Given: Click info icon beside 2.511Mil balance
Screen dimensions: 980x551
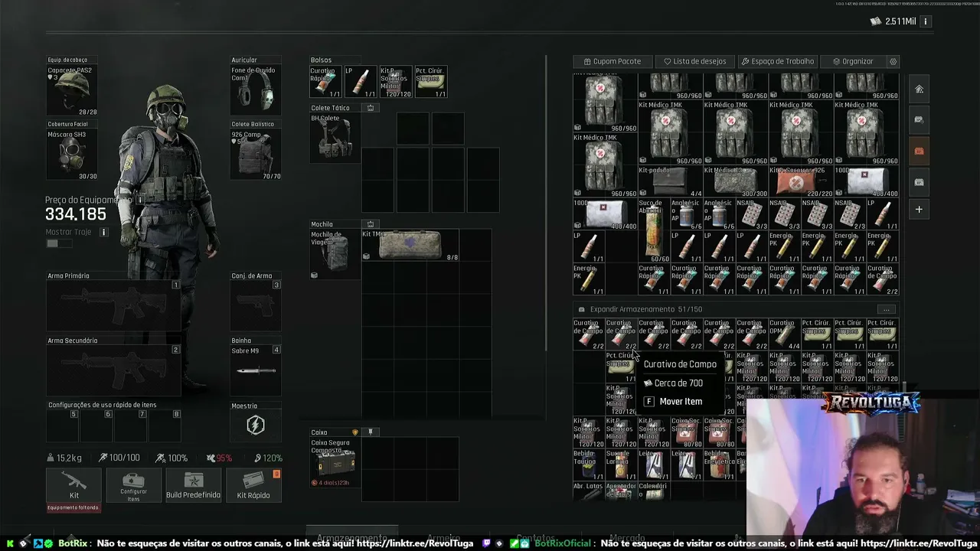Looking at the screenshot, I should pyautogui.click(x=925, y=21).
